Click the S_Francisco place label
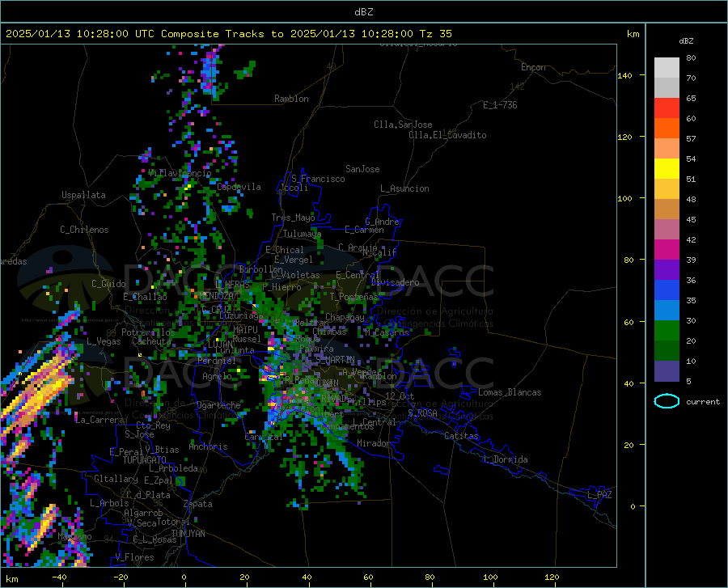Viewport: 728px width, 588px height. [x=318, y=179]
